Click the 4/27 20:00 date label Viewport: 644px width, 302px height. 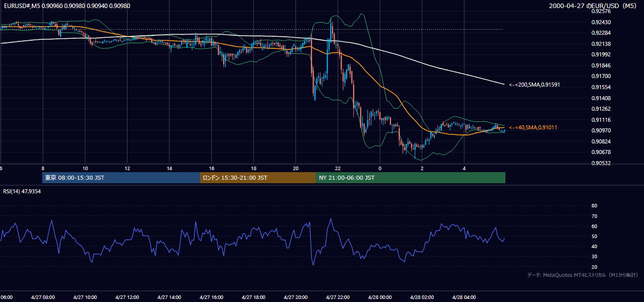pos(295,297)
